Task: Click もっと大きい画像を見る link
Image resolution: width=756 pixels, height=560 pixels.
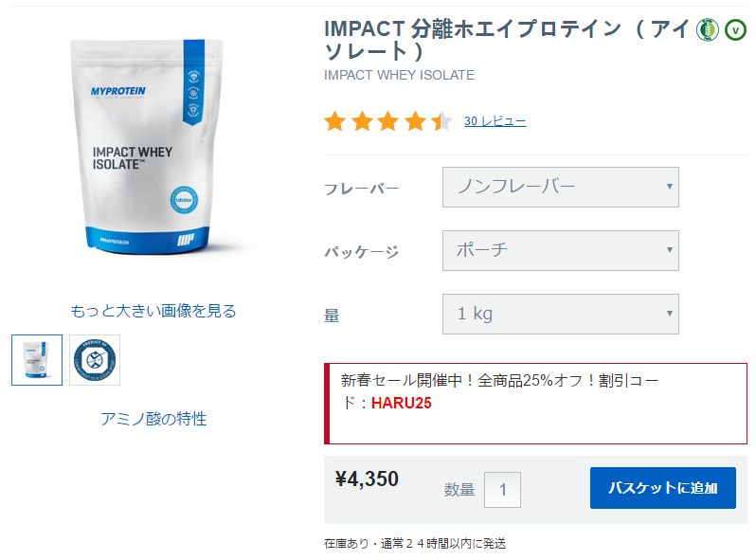Action: [153, 311]
